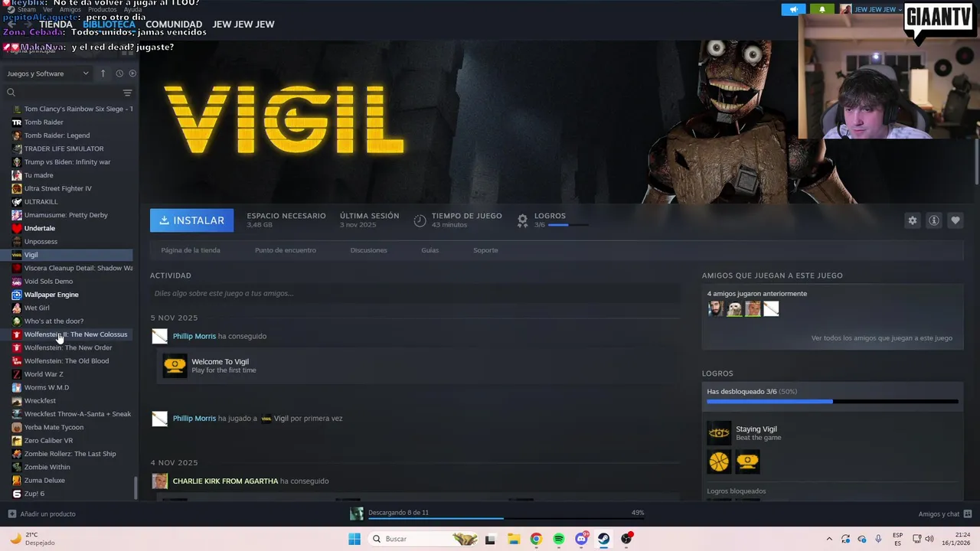Open the TIENDA tab
The width and height of the screenshot is (980, 551).
(x=56, y=24)
